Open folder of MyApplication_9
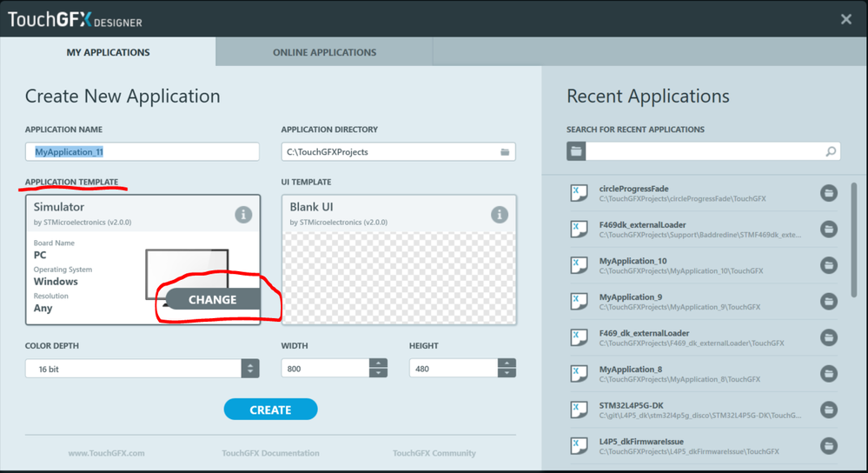 pyautogui.click(x=829, y=302)
